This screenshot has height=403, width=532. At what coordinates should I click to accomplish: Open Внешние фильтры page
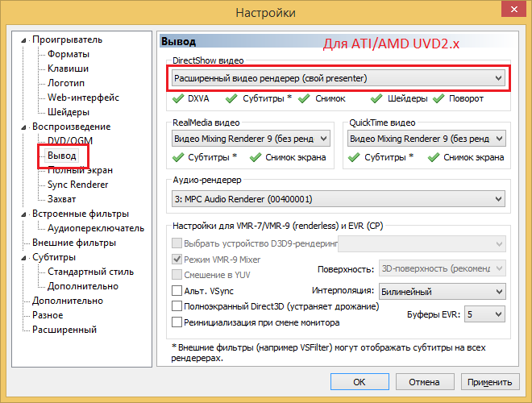(x=74, y=243)
